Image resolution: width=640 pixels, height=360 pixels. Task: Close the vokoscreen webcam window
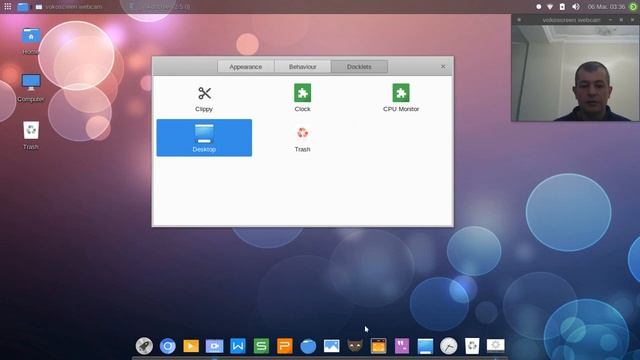coord(632,20)
